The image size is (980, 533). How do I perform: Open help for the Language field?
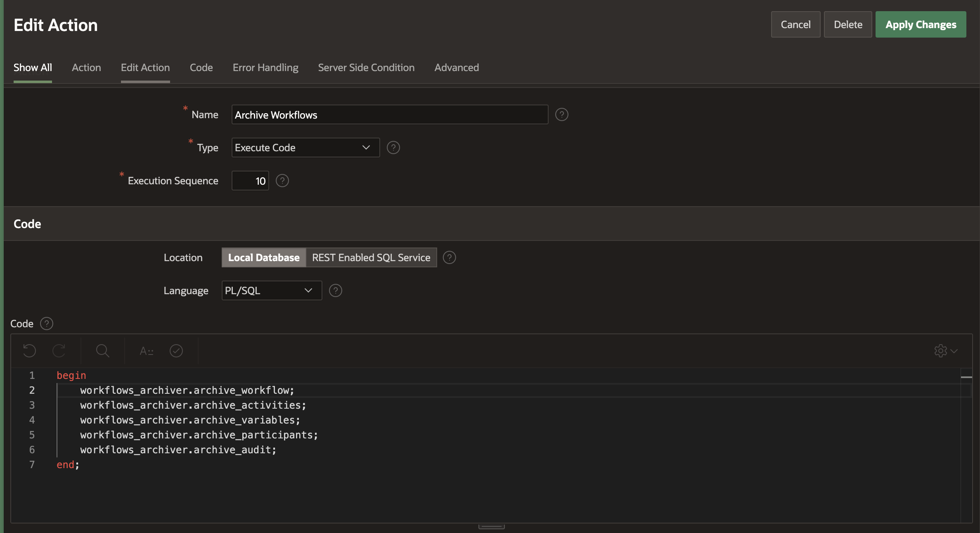coord(335,290)
